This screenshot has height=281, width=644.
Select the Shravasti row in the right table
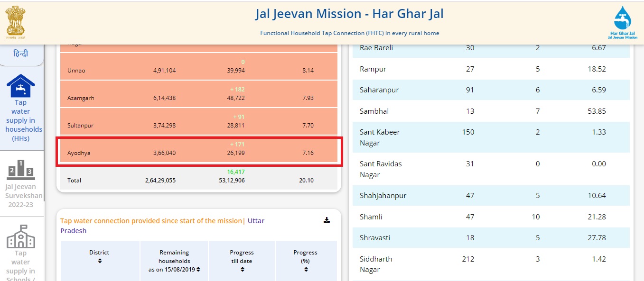(x=491, y=237)
